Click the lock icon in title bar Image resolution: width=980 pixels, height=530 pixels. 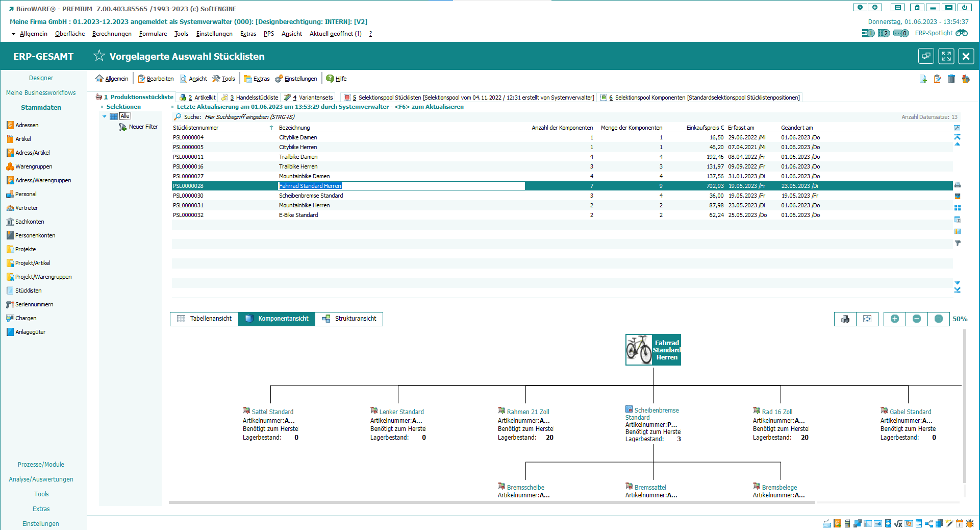tap(917, 8)
